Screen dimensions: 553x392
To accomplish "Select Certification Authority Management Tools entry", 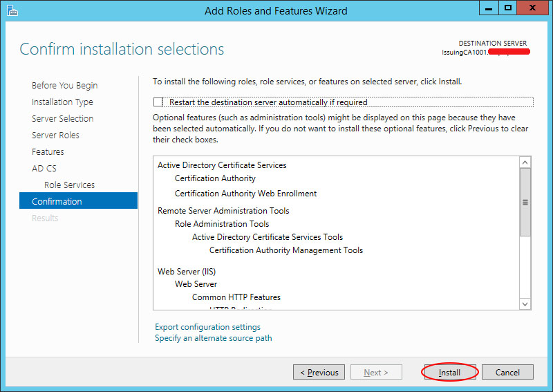I will click(286, 250).
